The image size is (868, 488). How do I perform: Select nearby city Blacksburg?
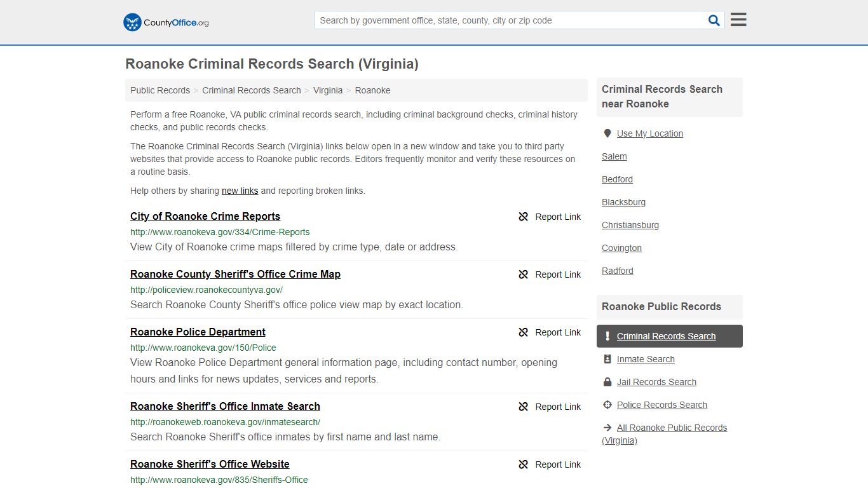[x=623, y=202]
